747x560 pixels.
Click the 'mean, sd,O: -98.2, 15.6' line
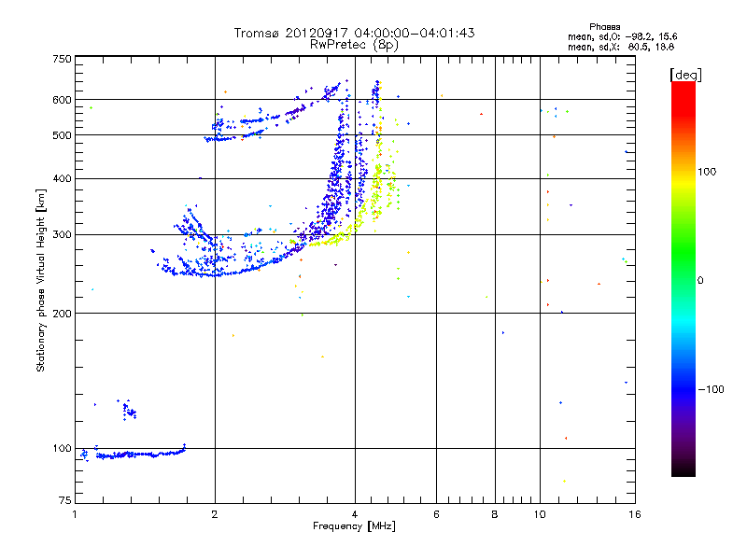[623, 36]
